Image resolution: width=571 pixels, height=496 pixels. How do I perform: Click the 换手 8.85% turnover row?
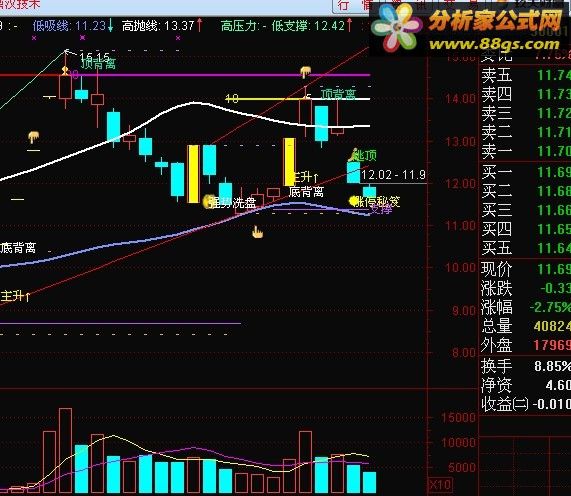[525, 366]
